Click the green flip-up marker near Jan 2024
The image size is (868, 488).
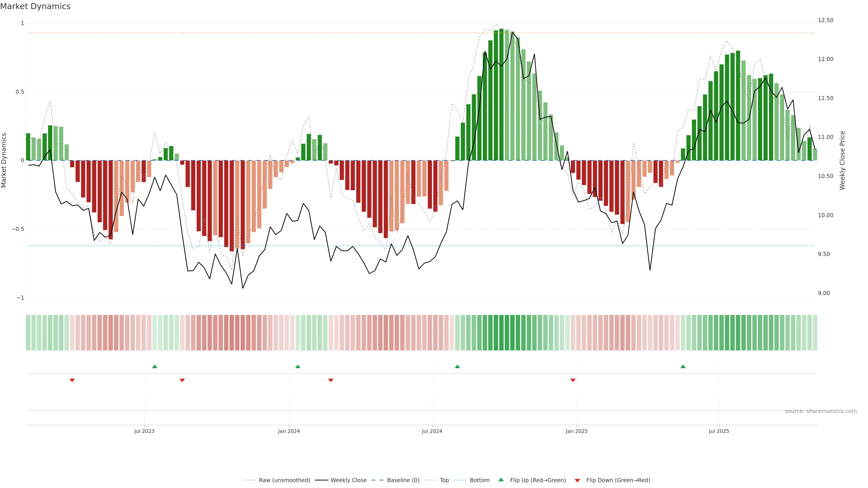[x=297, y=366]
